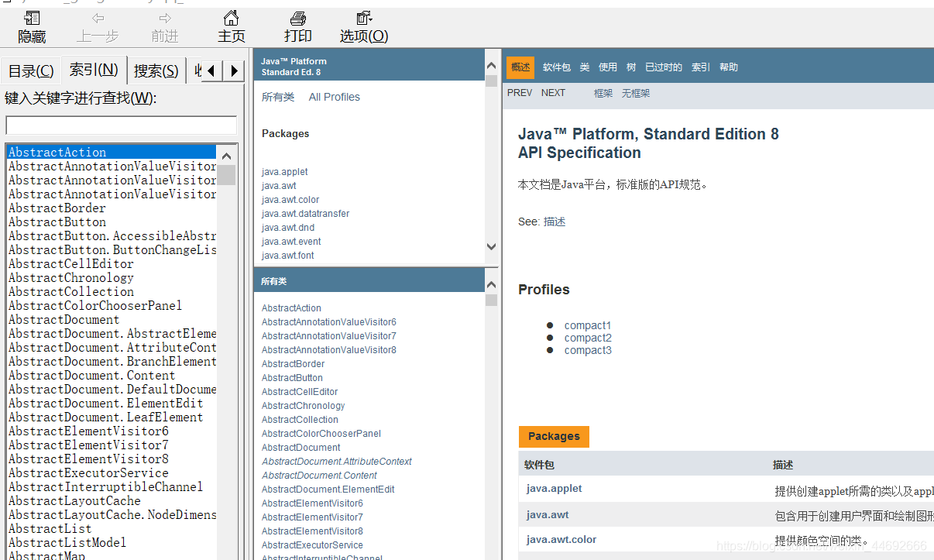This screenshot has height=560, width=934.
Task: Open the java.awt package link
Action: click(279, 185)
